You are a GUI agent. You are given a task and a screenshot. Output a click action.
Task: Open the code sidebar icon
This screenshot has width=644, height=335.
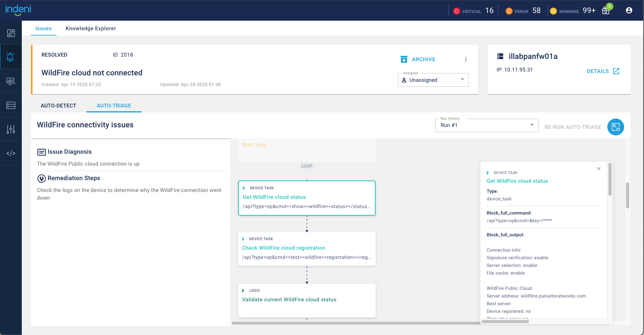point(11,153)
